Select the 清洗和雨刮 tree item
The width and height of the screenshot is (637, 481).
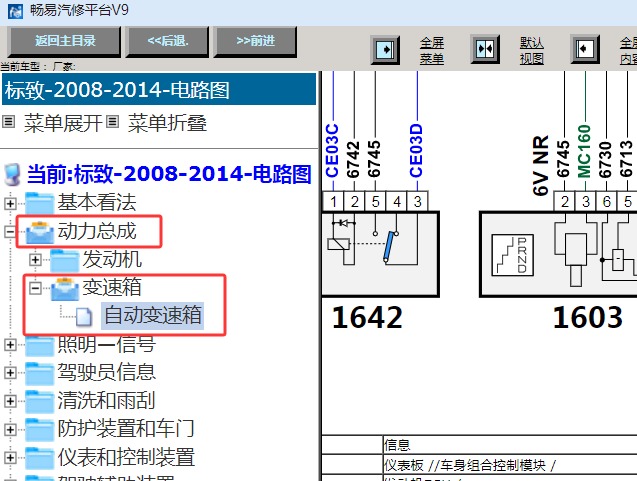pyautogui.click(x=106, y=401)
